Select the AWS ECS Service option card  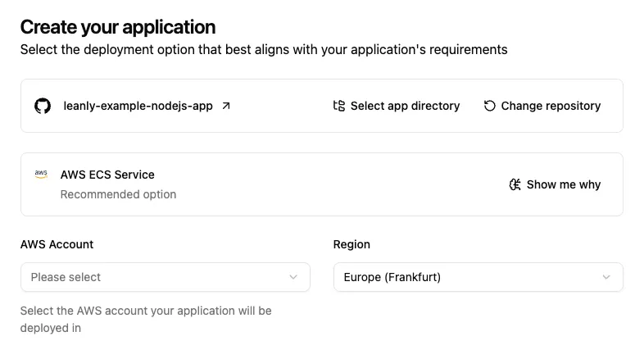click(x=322, y=184)
